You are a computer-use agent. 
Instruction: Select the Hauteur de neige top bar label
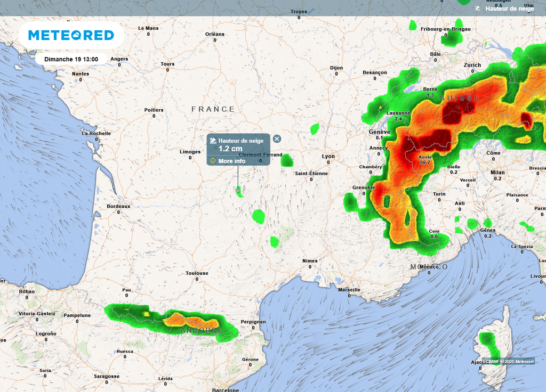[x=509, y=9]
